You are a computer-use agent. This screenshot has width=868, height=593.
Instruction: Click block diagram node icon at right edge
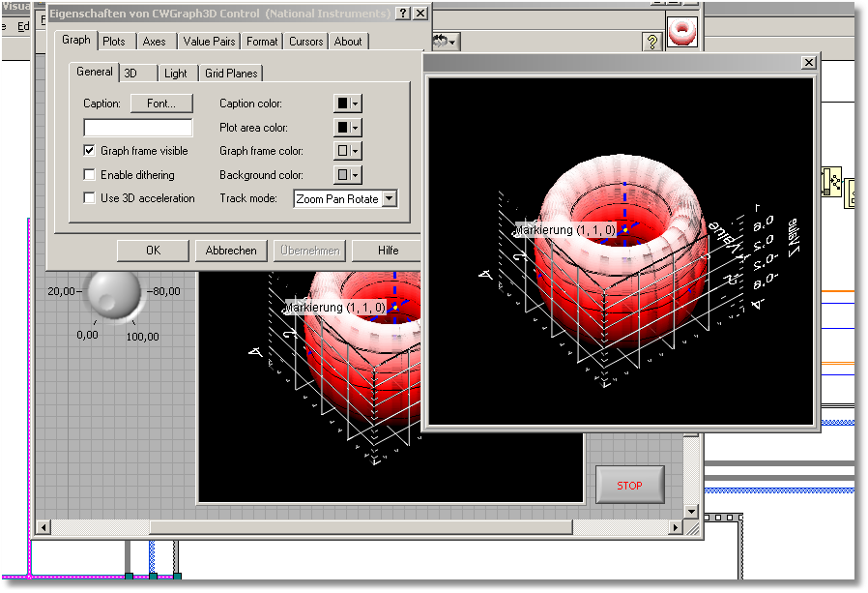832,181
